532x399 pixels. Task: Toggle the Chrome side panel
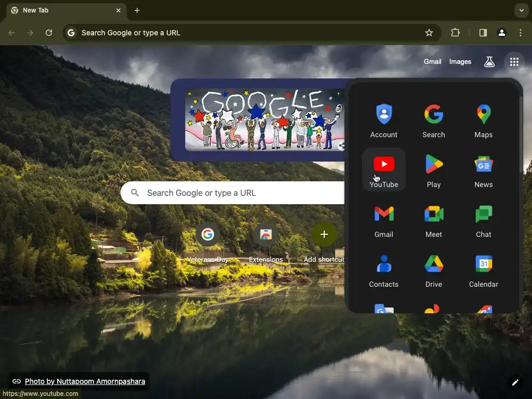(x=483, y=33)
